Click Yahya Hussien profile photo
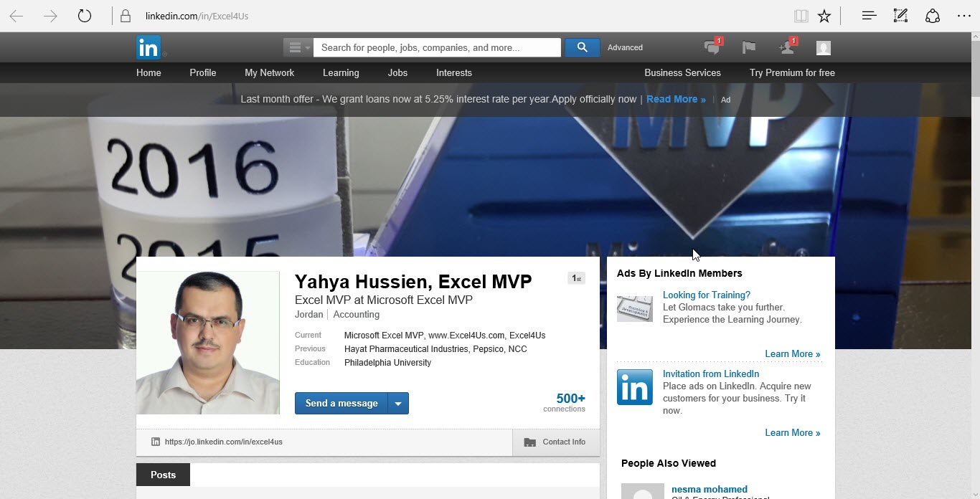Image resolution: width=980 pixels, height=499 pixels. click(208, 343)
